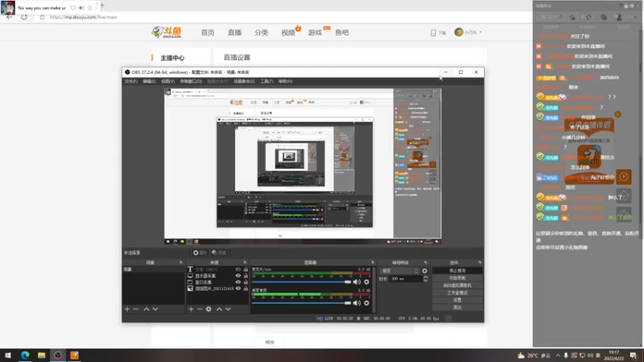Open 设置 button in OBS Controls

click(457, 300)
